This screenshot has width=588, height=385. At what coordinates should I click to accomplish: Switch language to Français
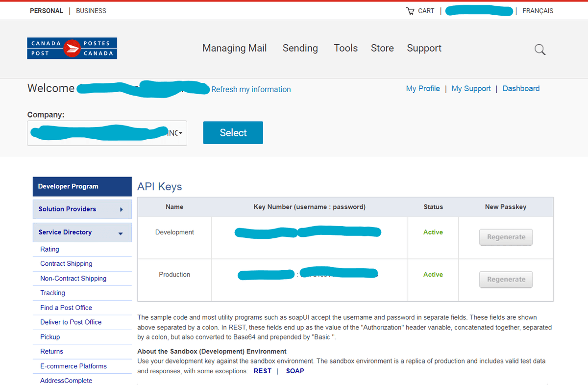point(538,11)
